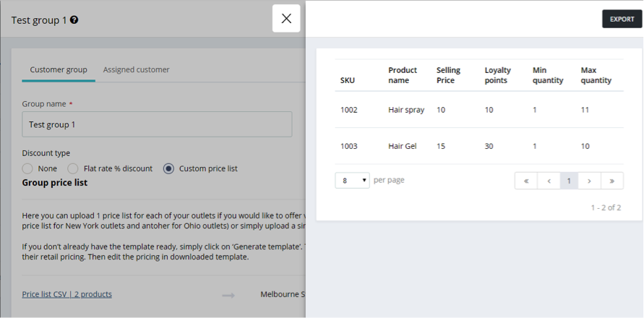This screenshot has height=318, width=644.
Task: Open the Price list CSV link
Action: pos(67,294)
